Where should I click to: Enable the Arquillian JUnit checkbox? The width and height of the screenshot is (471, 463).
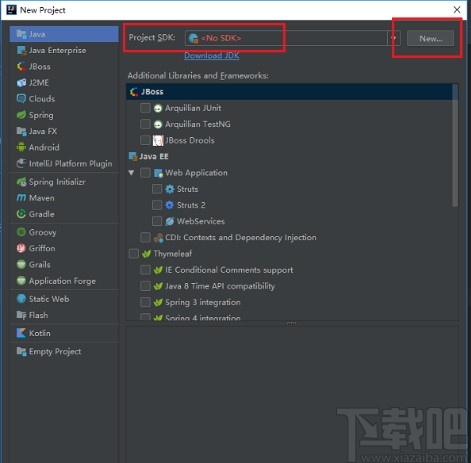145,108
